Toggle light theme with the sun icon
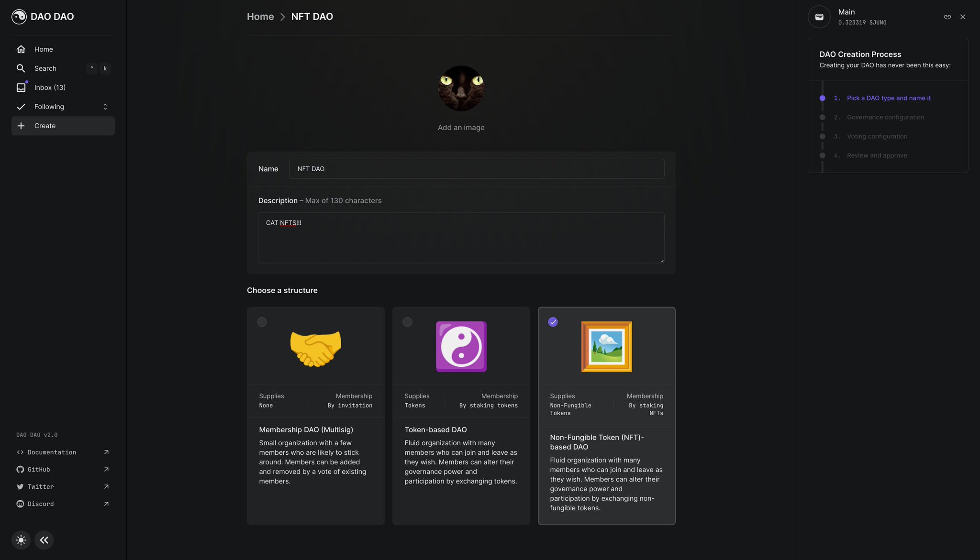The image size is (980, 560). (21, 540)
